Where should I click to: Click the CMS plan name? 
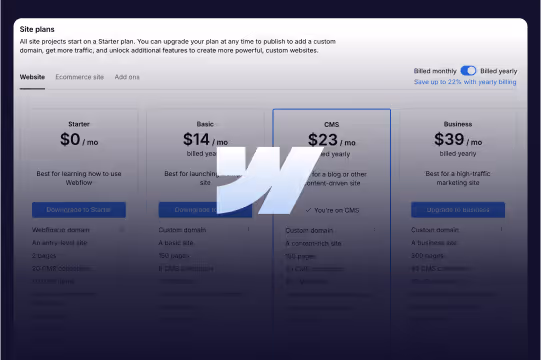[x=332, y=124]
